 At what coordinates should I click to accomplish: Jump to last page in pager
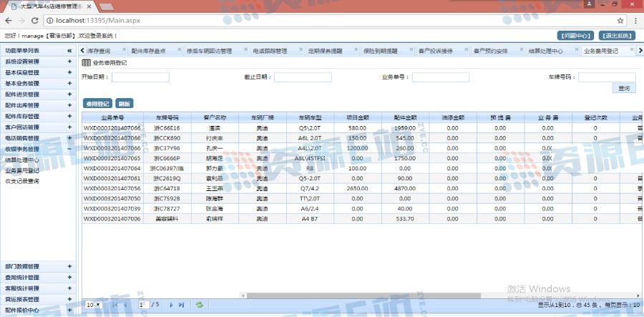[182, 305]
